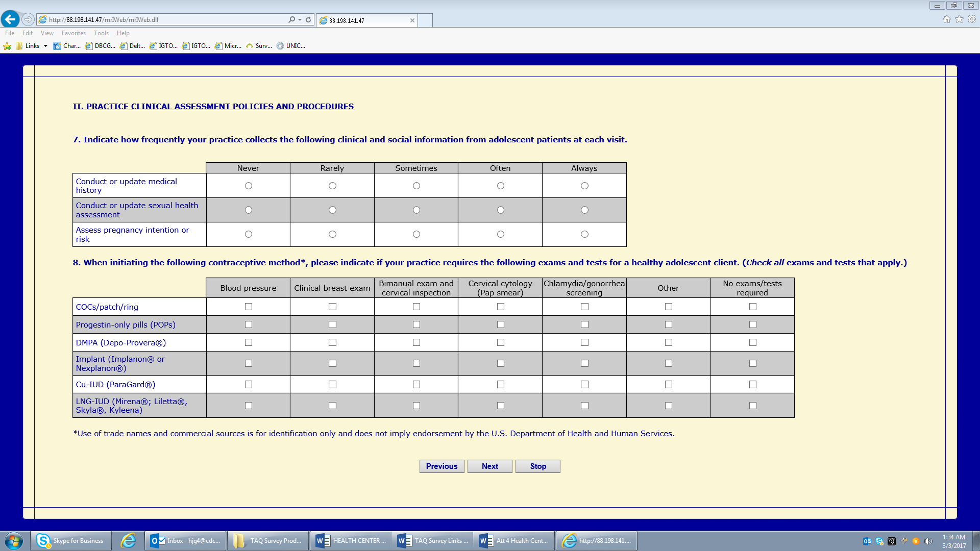
Task: Open the Tools gear icon
Action: point(972,19)
